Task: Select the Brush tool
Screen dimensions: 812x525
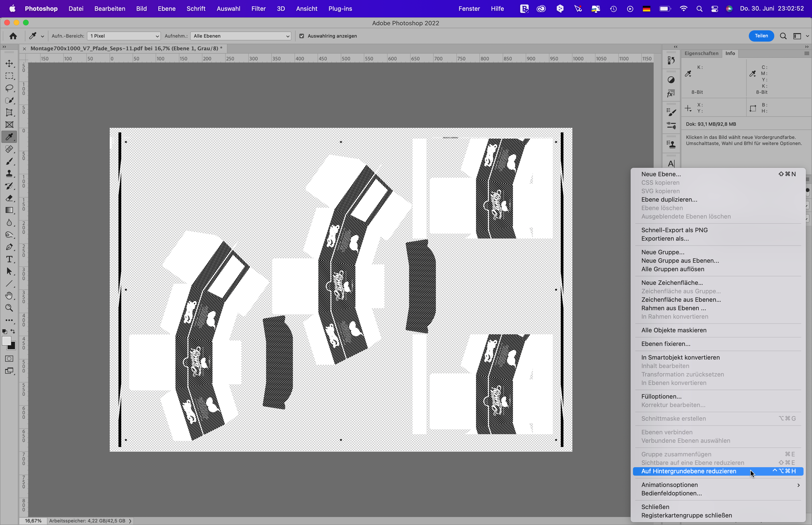Action: coord(9,161)
